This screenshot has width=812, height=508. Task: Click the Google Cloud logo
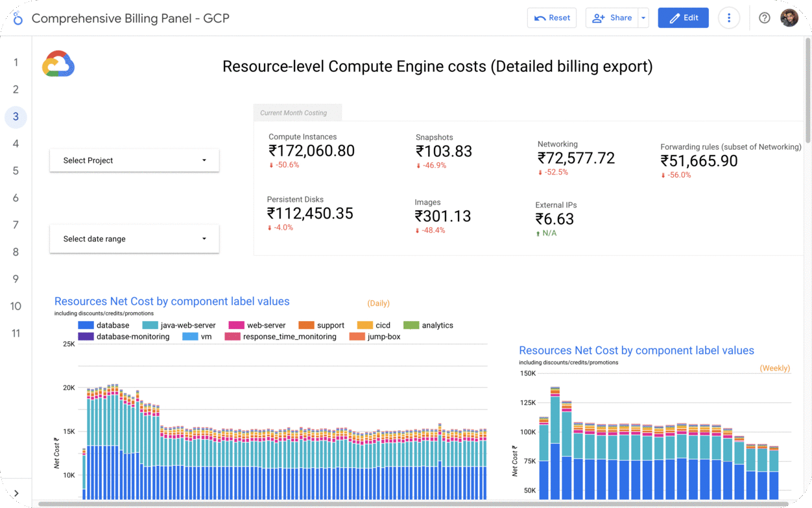click(58, 64)
